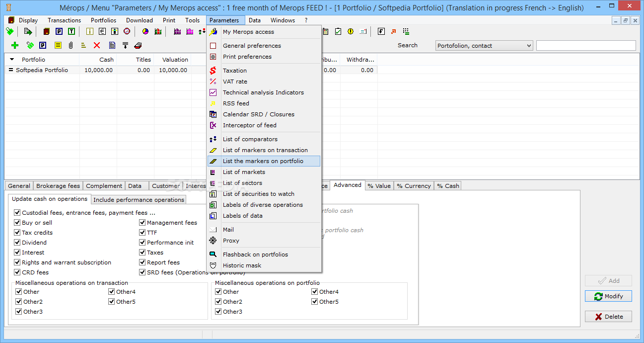Viewport: 644px width, 343px height.
Task: Click the Valuation column header
Action: click(x=172, y=60)
